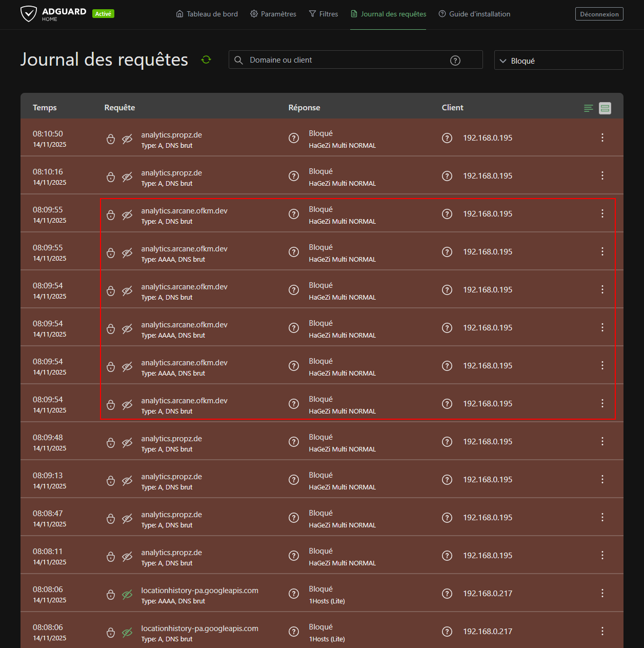Screen dimensions: 644x648
Task: Open kebab menu for the 08:08:06 AAAA request
Action: coord(602,593)
